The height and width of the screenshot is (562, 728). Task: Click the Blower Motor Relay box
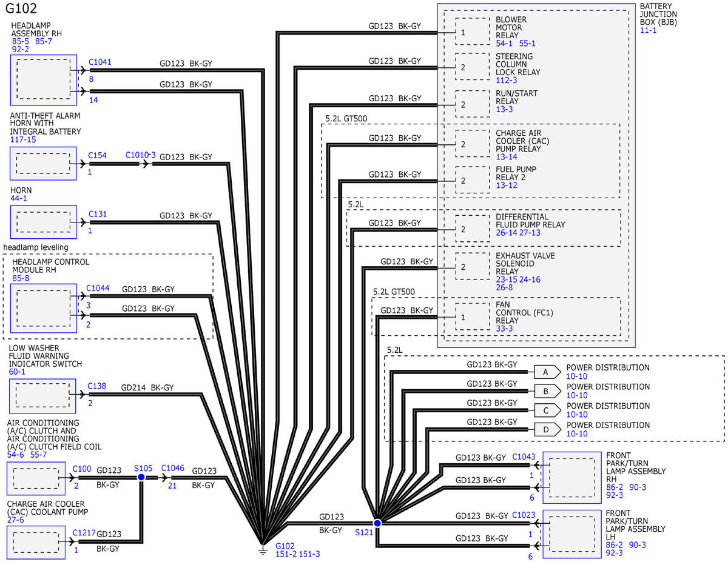(x=472, y=32)
